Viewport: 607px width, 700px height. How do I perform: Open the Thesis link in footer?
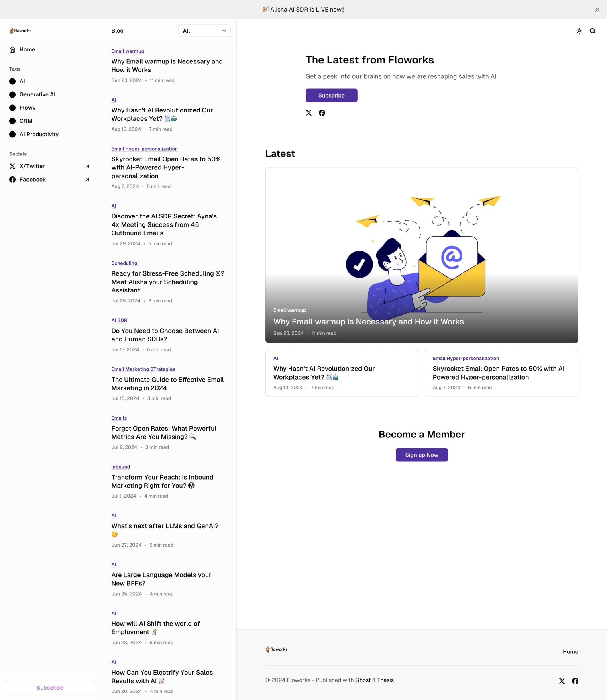tap(385, 680)
